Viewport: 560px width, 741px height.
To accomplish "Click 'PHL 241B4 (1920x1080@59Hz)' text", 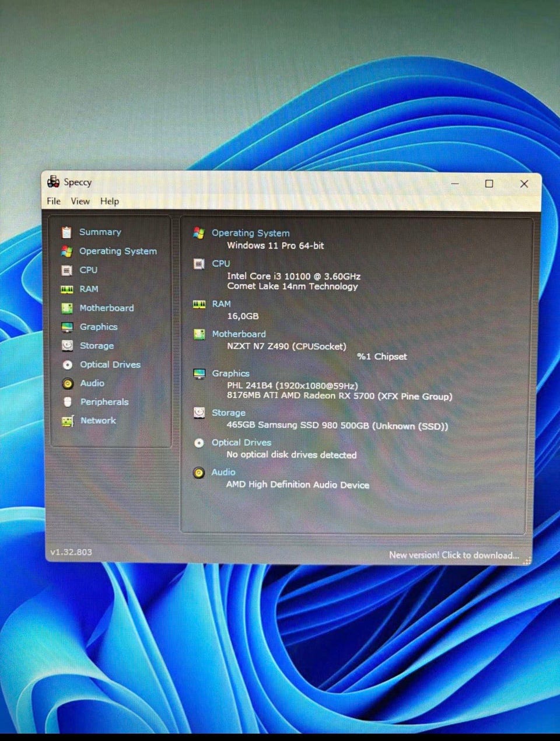I will 292,386.
